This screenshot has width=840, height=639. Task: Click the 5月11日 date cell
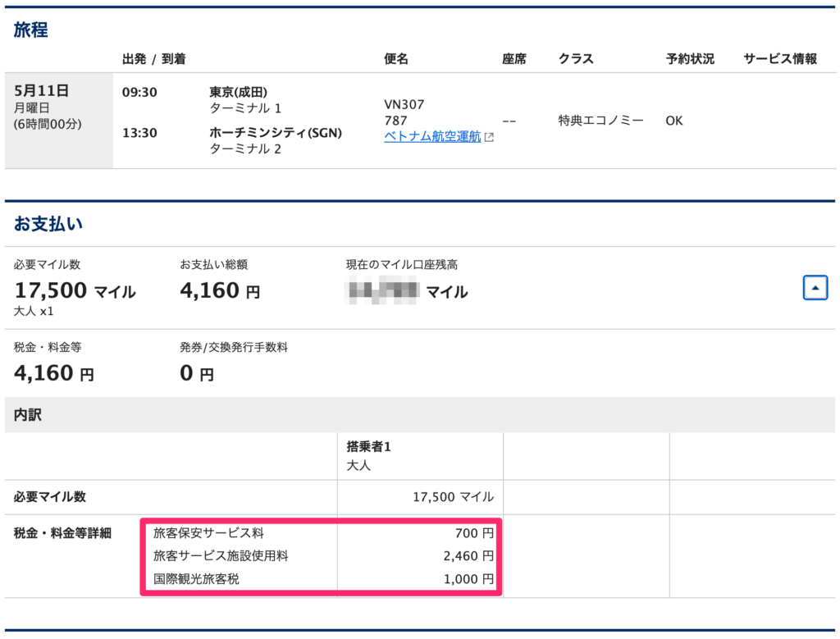59,120
